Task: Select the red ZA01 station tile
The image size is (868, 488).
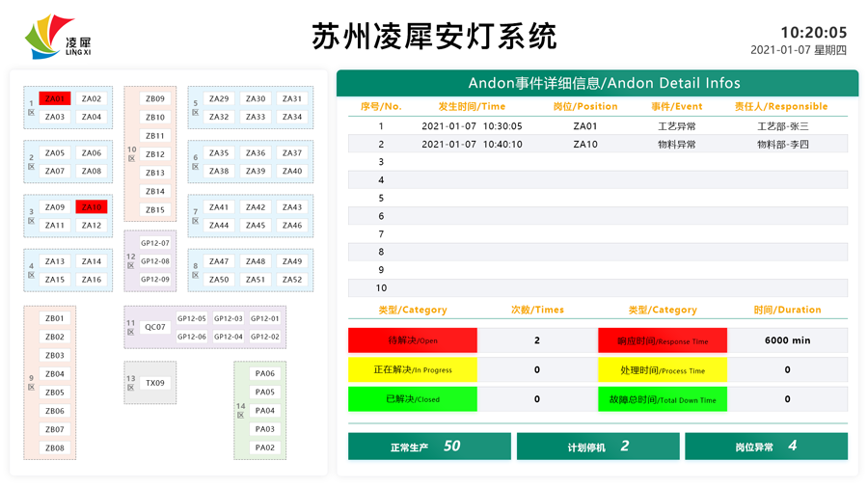Action: (55, 98)
